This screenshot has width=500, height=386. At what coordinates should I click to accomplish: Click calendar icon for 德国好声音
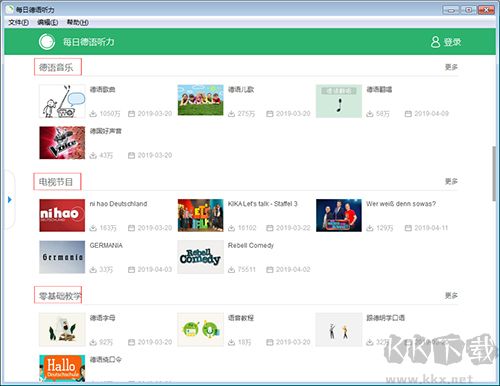click(x=132, y=155)
